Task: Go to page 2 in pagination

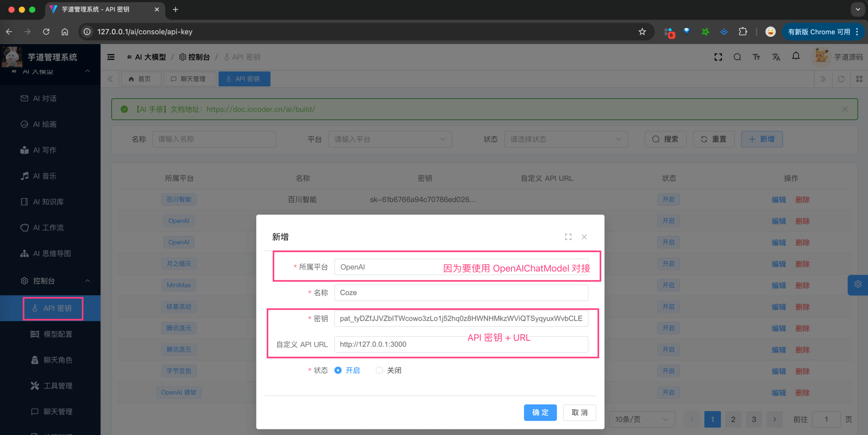Action: [733, 419]
